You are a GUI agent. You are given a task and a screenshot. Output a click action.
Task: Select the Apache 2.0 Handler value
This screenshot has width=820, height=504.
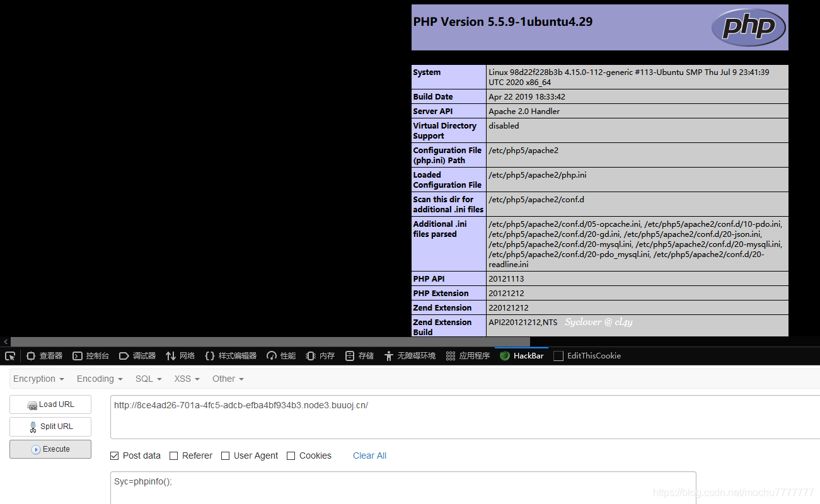pos(524,111)
